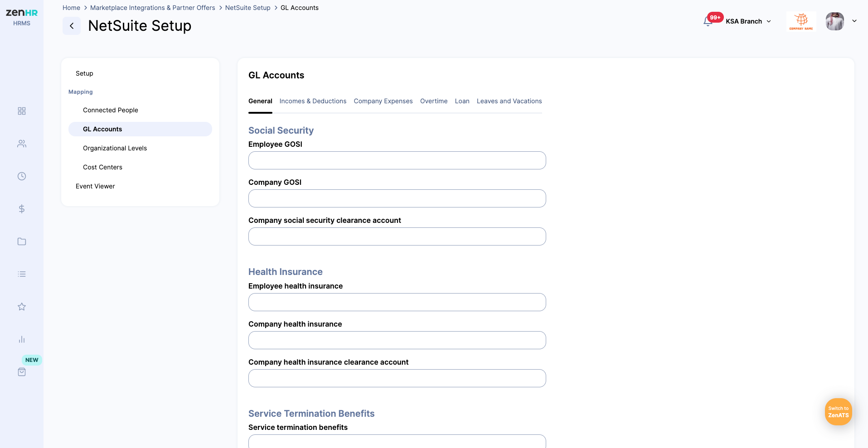This screenshot has height=448, width=868.
Task: Click the Switch to ZenATS button
Action: [839, 412]
